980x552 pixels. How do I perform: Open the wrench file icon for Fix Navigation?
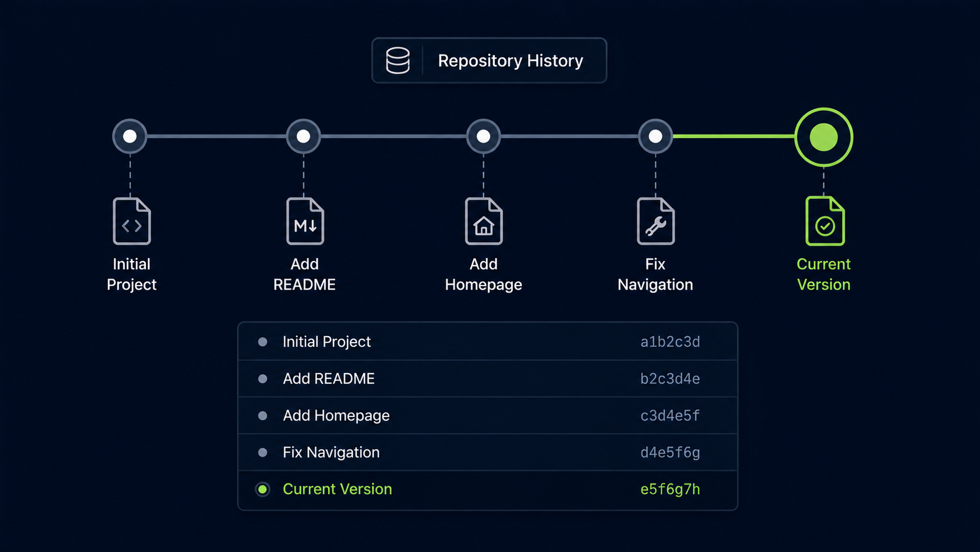pos(656,221)
